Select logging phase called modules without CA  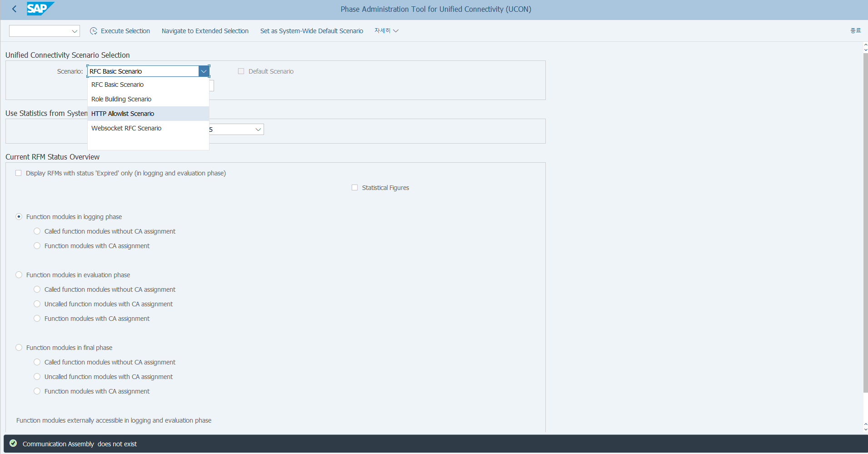tap(37, 231)
